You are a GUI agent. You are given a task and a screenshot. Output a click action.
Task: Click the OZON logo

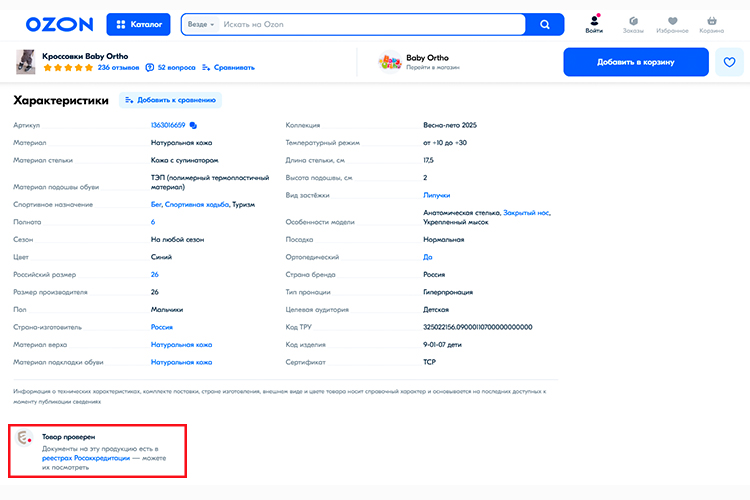pyautogui.click(x=59, y=24)
